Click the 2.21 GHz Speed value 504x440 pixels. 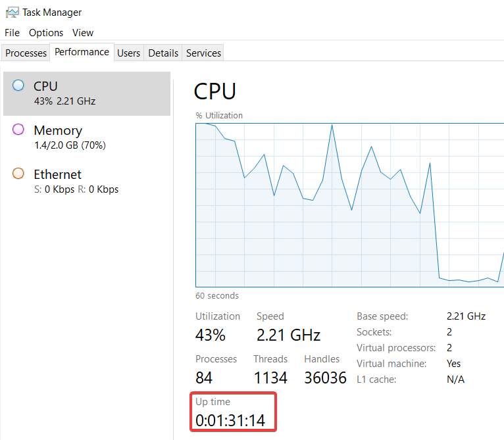pos(288,335)
